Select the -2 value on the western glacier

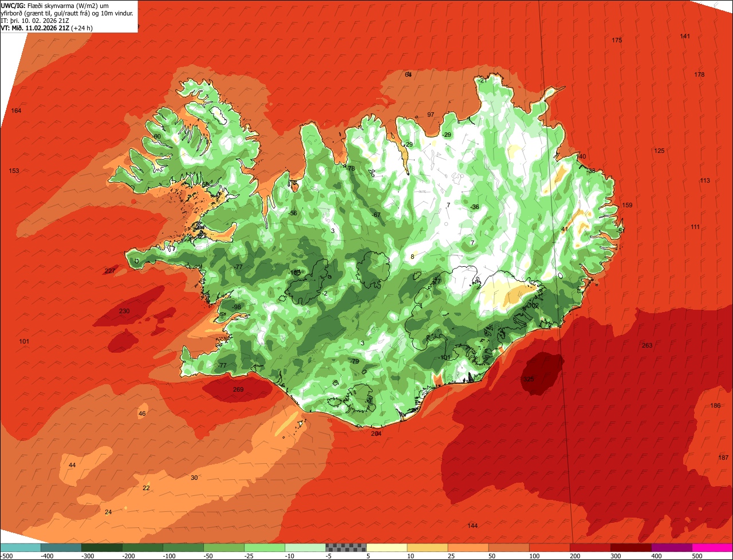(x=325, y=294)
